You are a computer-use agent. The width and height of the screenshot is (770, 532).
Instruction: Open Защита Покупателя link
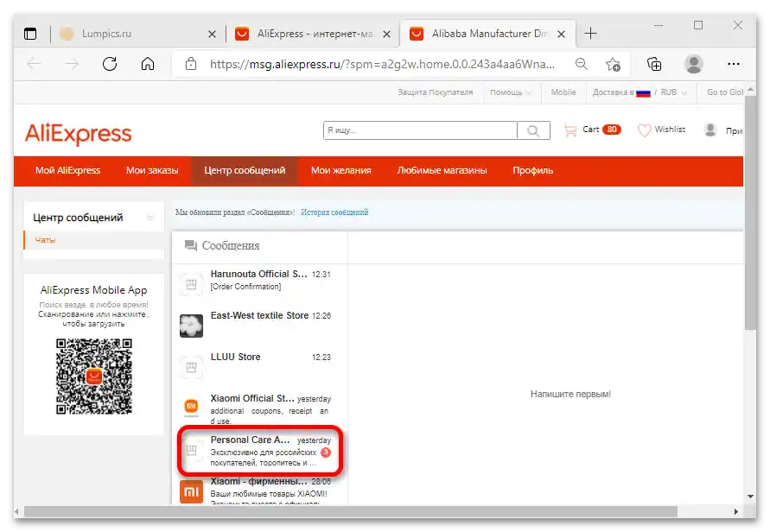(x=435, y=92)
